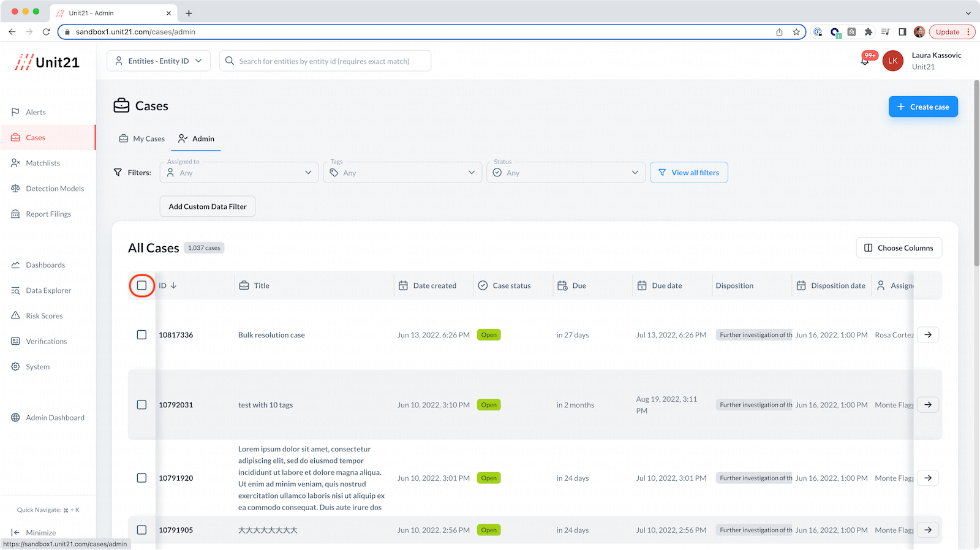
Task: Open Data Explorer in sidebar
Action: click(x=48, y=290)
